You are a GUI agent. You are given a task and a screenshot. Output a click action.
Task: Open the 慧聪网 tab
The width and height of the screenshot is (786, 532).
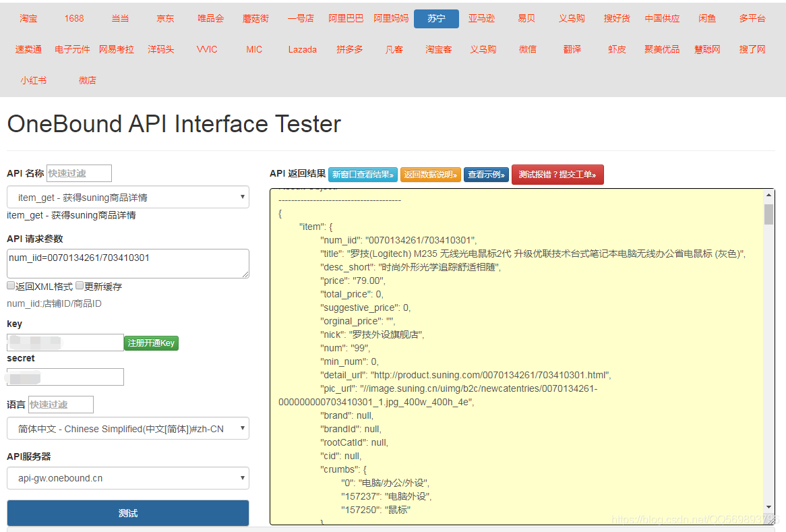707,49
